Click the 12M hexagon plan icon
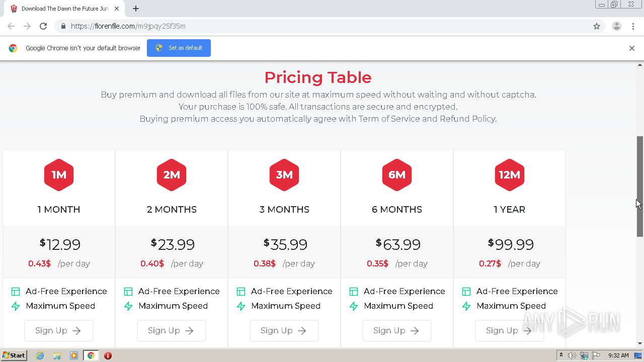Screen dimensions: 644x362 point(509,175)
